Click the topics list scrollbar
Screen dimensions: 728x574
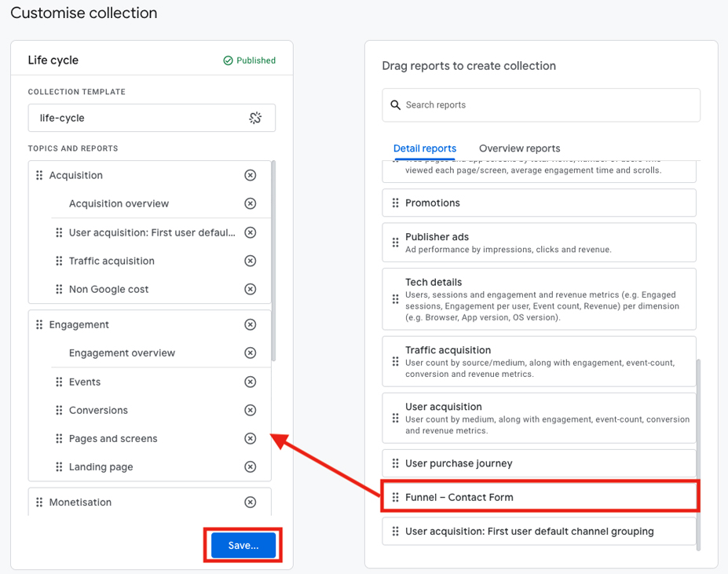pyautogui.click(x=273, y=260)
